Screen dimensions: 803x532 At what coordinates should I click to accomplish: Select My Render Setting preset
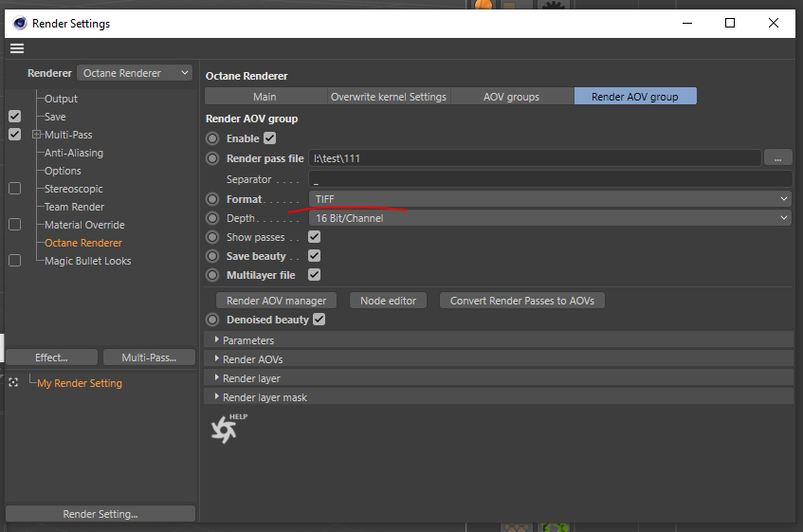(80, 383)
